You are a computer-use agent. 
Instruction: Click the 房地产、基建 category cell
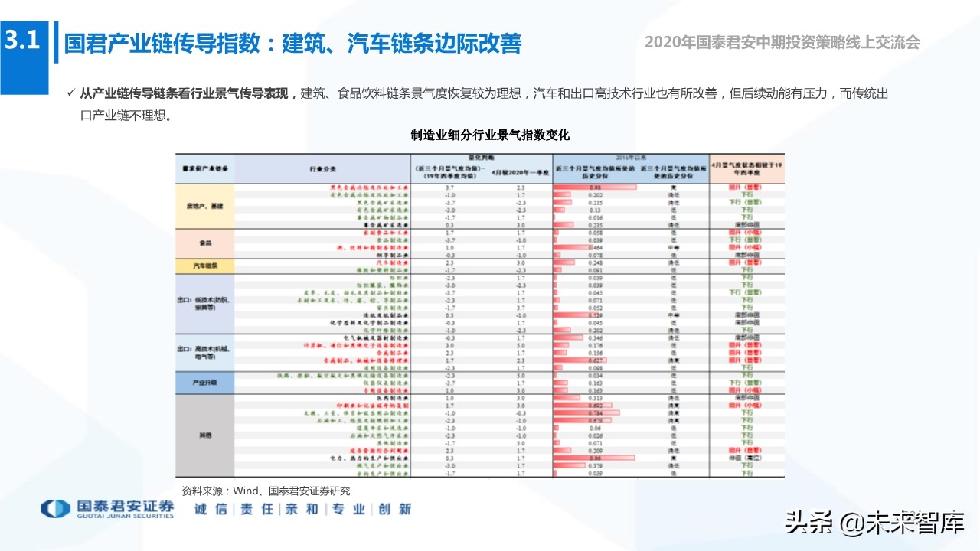point(205,206)
